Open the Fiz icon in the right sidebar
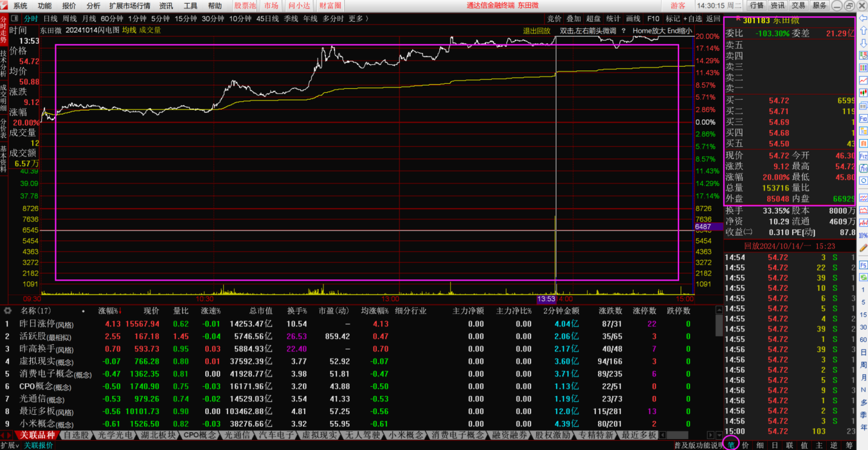Image resolution: width=868 pixels, height=450 pixels. tap(864, 156)
